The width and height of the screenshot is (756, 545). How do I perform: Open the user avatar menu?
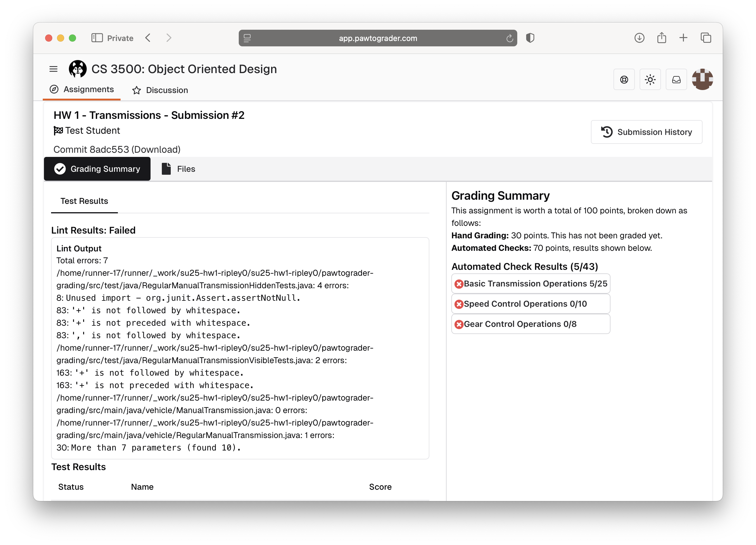coord(702,79)
